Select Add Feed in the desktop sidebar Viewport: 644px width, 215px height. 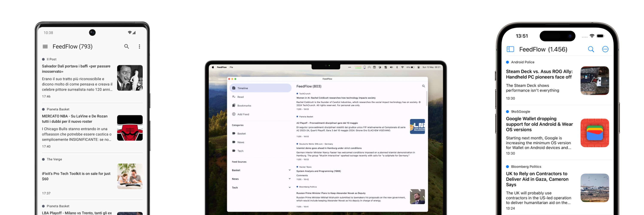click(x=261, y=114)
